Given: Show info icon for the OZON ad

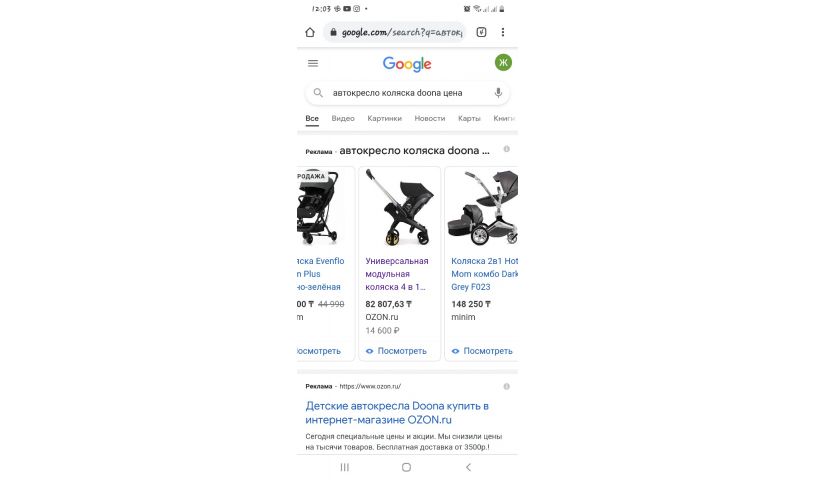Looking at the screenshot, I should pos(506,386).
